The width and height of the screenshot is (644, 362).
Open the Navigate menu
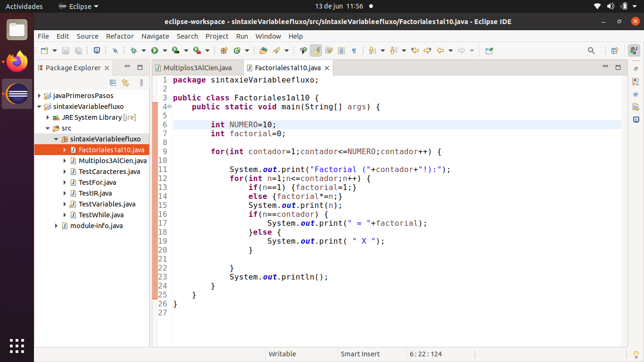(x=155, y=36)
